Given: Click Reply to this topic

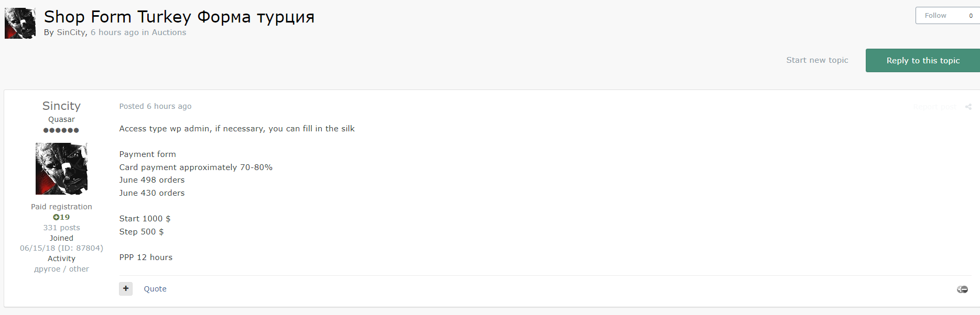Looking at the screenshot, I should click(x=922, y=61).
